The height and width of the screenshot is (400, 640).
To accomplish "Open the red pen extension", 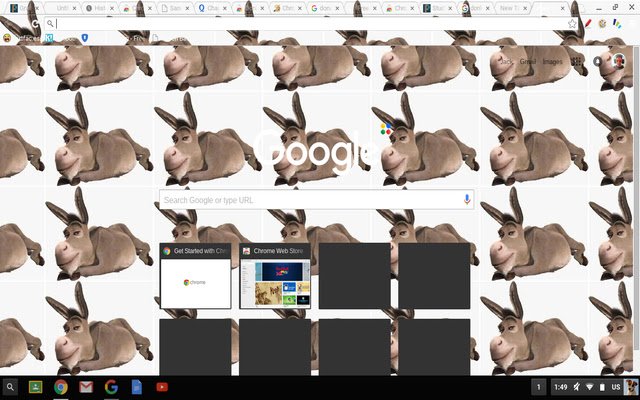I will (588, 24).
